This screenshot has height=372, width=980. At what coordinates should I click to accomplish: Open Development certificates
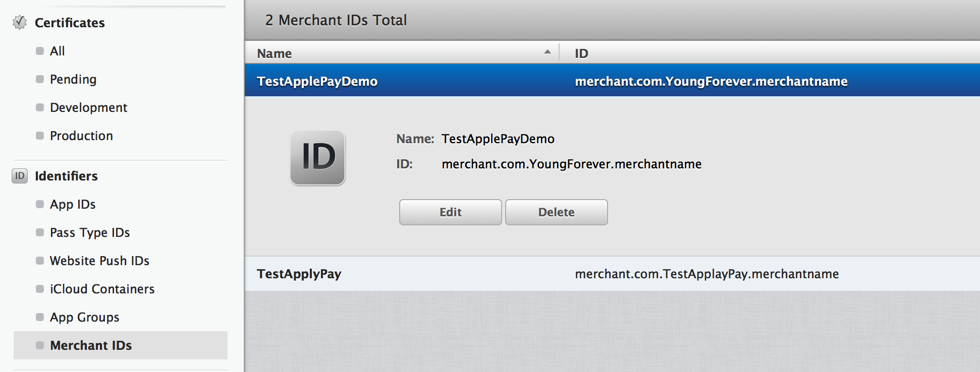click(88, 107)
